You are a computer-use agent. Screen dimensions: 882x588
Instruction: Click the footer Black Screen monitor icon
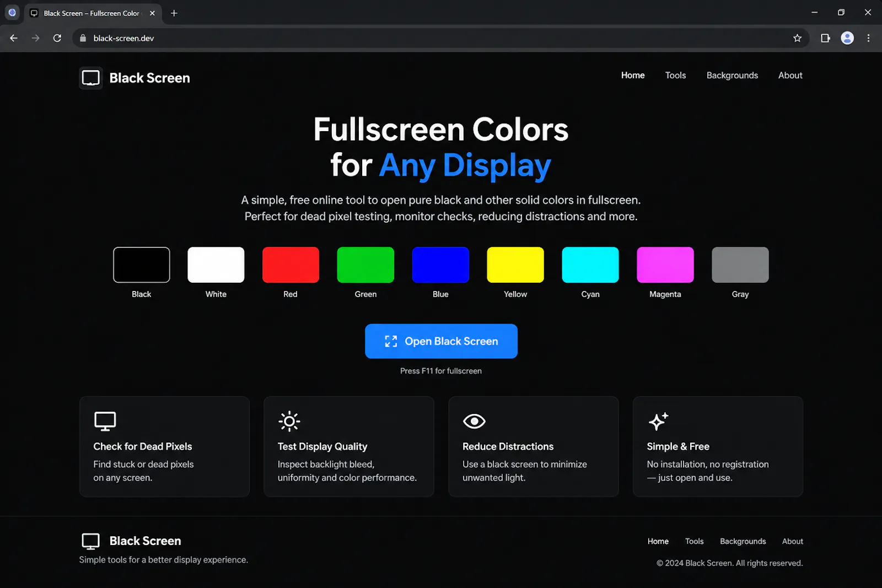[x=91, y=541]
